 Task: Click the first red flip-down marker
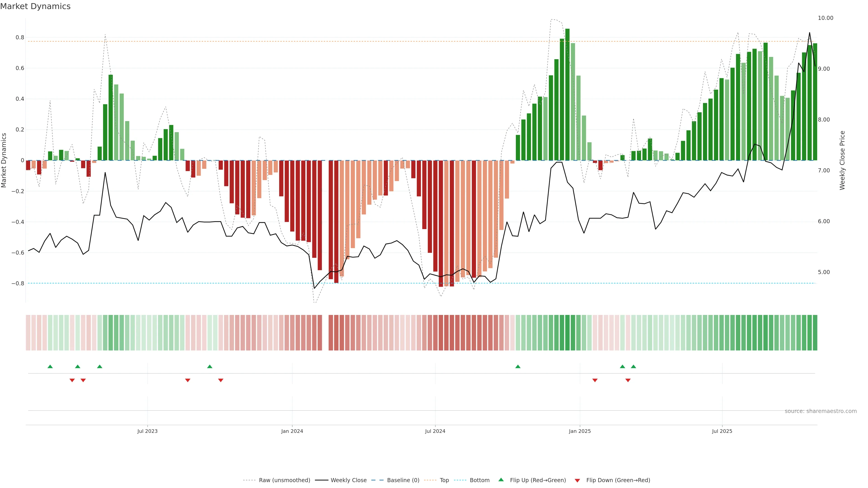pos(72,380)
